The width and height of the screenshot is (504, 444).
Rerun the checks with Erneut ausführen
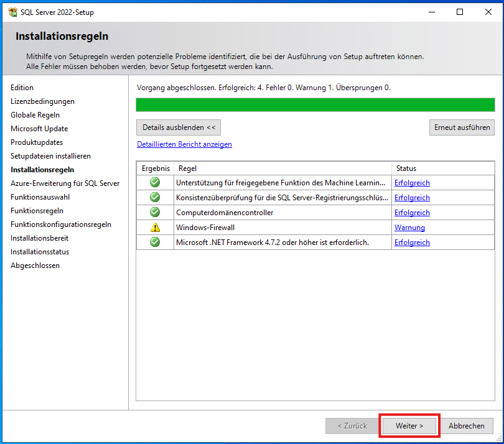pyautogui.click(x=462, y=127)
